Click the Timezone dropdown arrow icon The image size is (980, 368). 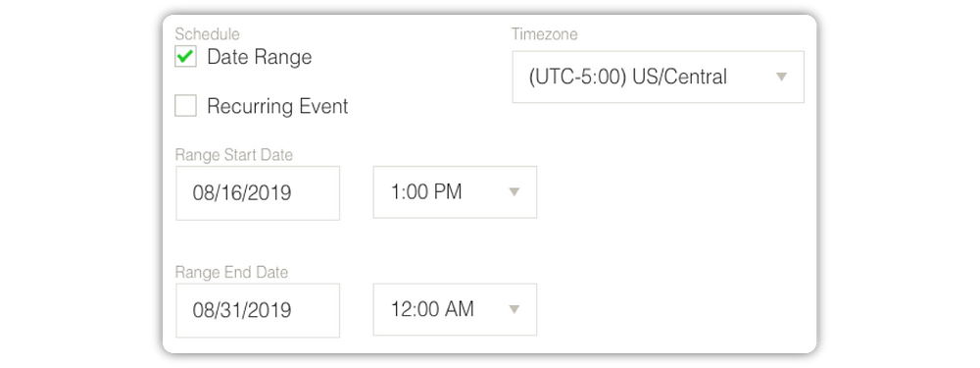781,77
